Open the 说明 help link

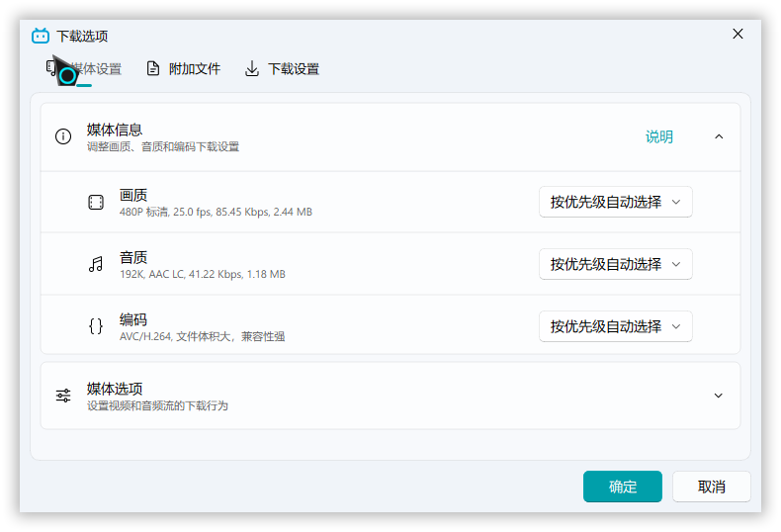coord(658,137)
